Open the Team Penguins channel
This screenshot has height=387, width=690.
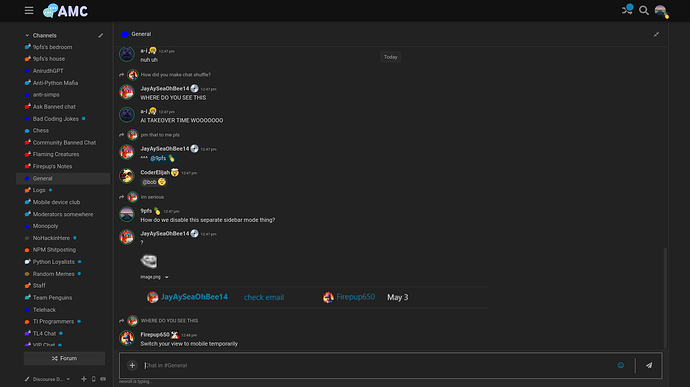(63, 298)
